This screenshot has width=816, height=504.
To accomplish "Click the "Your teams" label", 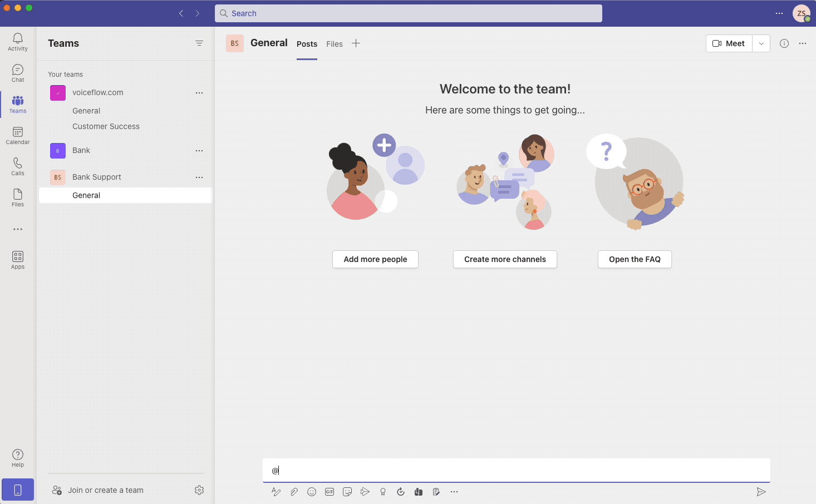I will 65,74.
